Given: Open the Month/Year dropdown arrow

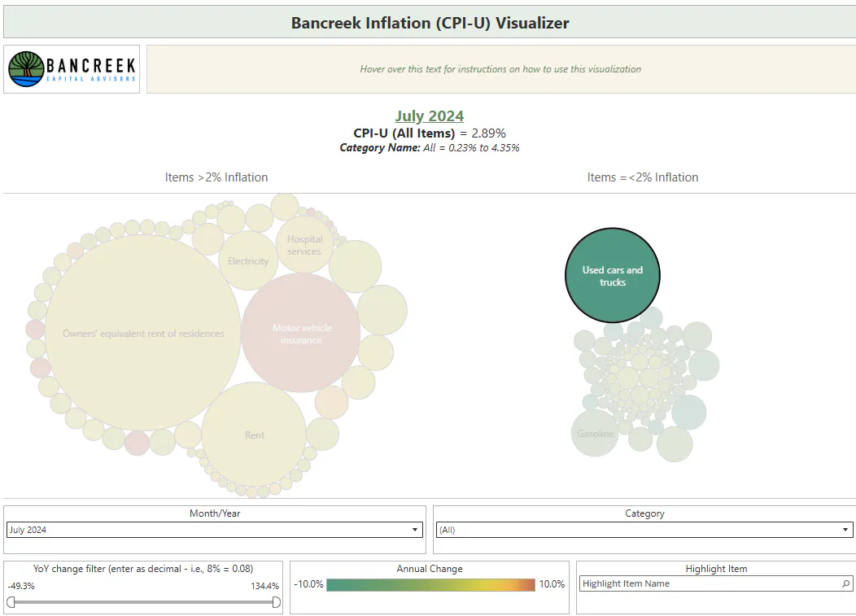Looking at the screenshot, I should [415, 530].
